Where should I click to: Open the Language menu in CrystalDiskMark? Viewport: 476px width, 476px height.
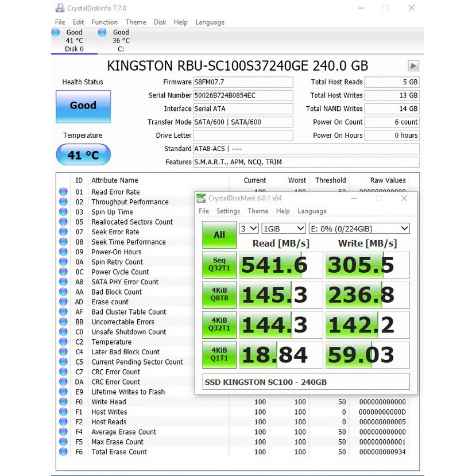pos(312,211)
